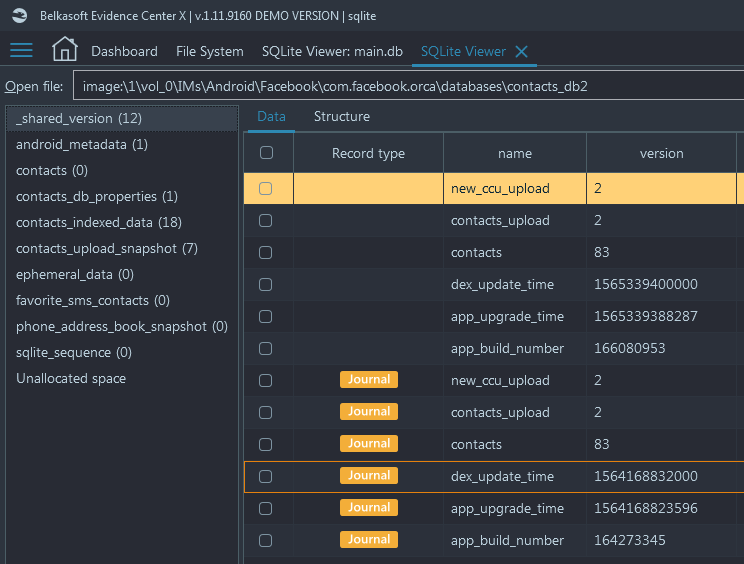Open the Dashboard tab
Screen dimensions: 744x564
pos(124,51)
